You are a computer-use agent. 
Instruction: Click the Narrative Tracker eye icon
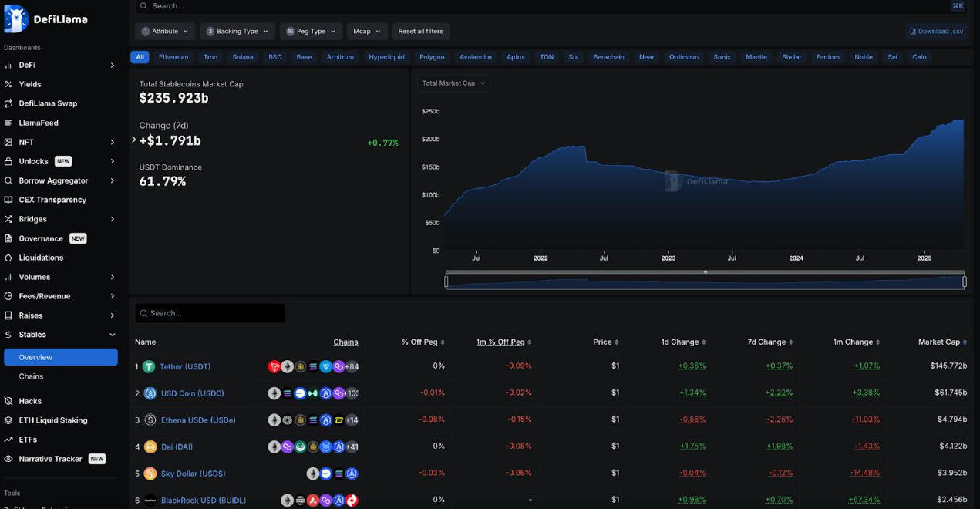(x=8, y=459)
